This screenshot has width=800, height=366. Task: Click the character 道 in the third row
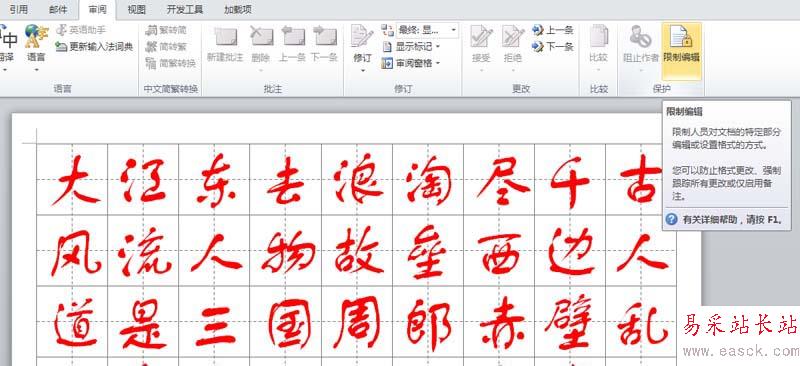tap(76, 322)
